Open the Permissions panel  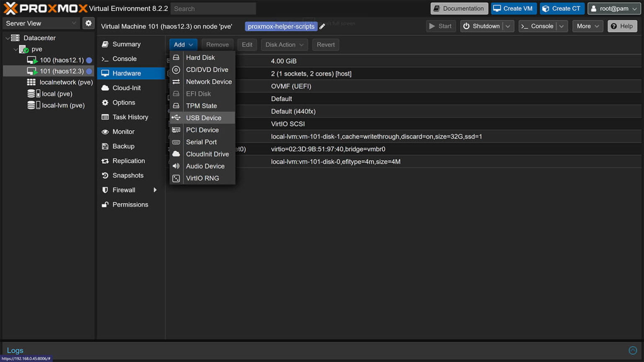130,204
